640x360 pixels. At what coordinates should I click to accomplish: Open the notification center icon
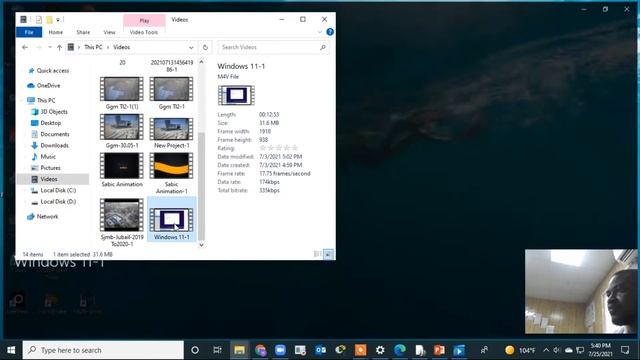625,350
